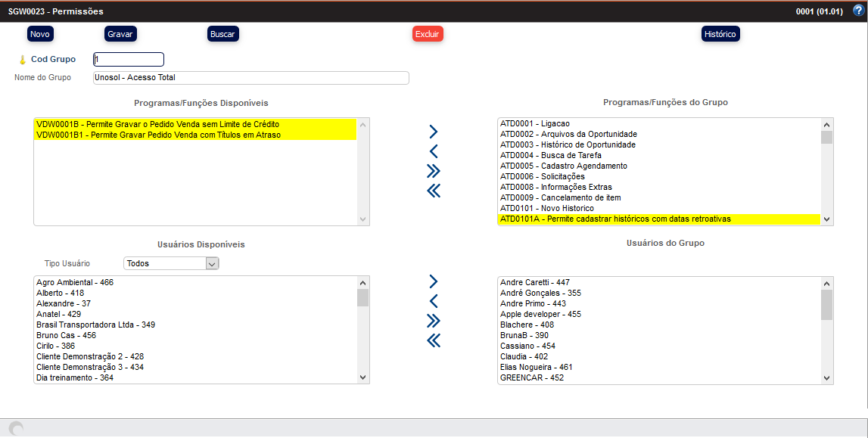Click the Nome do Grupo text field
868x438 pixels.
click(x=250, y=78)
